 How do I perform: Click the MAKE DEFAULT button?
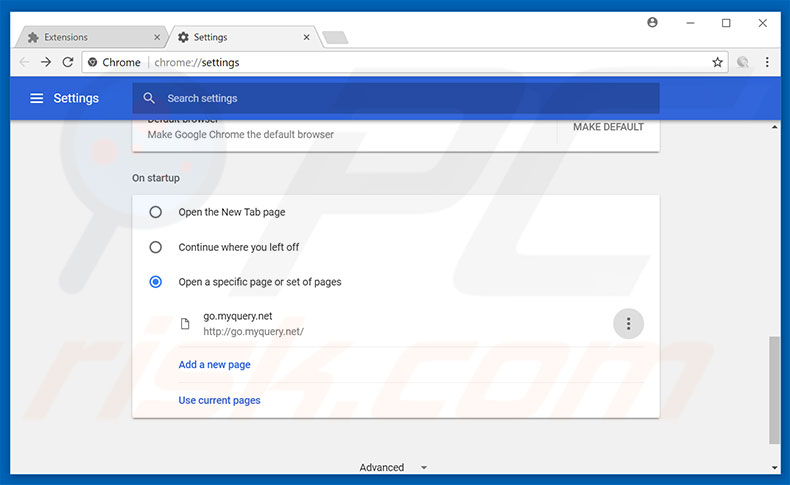(x=608, y=127)
